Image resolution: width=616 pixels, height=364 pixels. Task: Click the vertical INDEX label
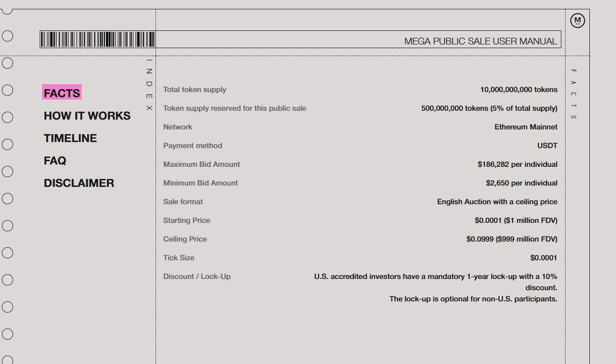(149, 85)
